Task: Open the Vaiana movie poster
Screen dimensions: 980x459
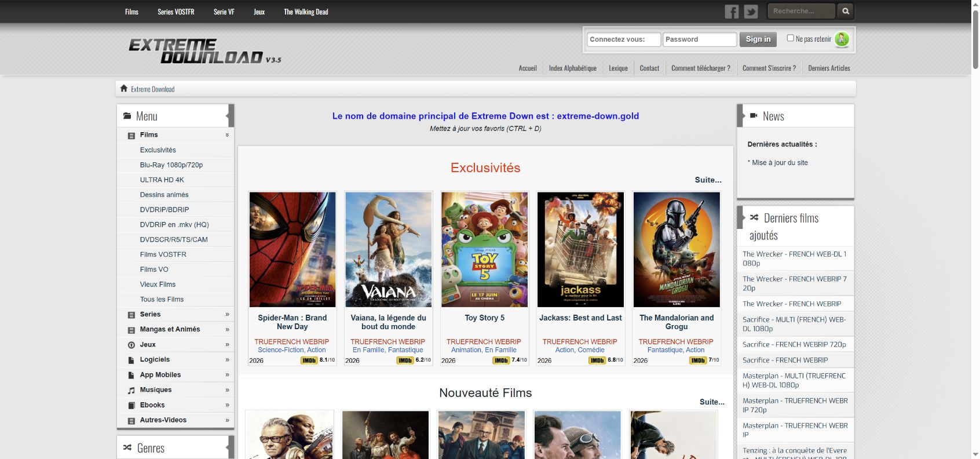Action: (389, 249)
